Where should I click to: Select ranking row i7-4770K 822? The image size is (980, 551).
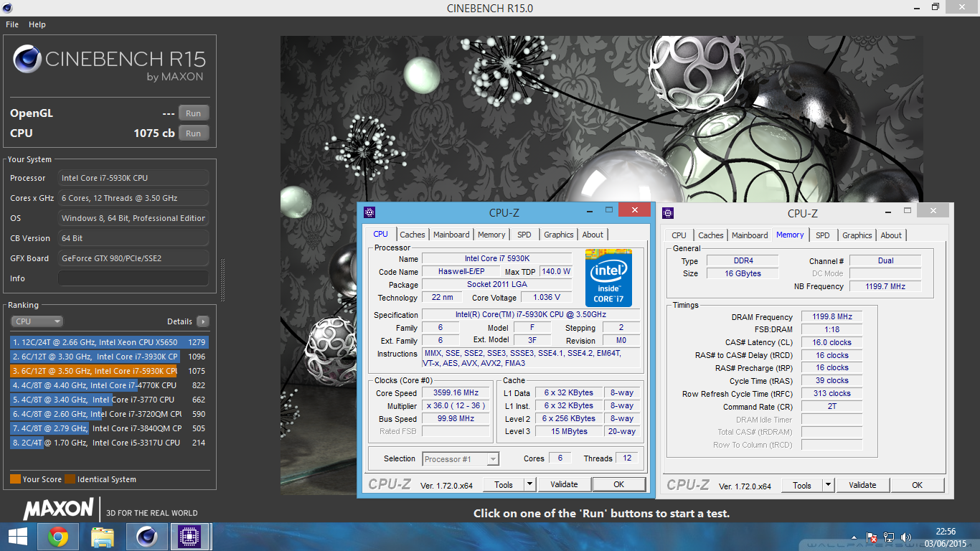(109, 385)
